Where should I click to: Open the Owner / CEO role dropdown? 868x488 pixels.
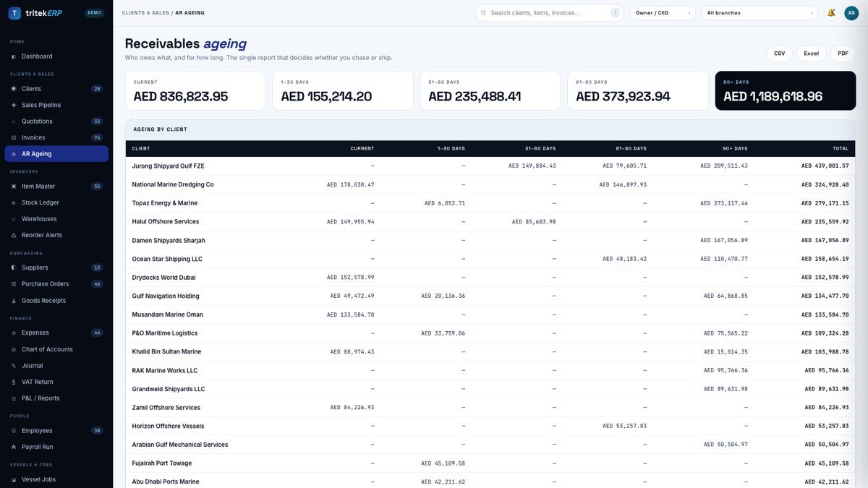point(663,13)
